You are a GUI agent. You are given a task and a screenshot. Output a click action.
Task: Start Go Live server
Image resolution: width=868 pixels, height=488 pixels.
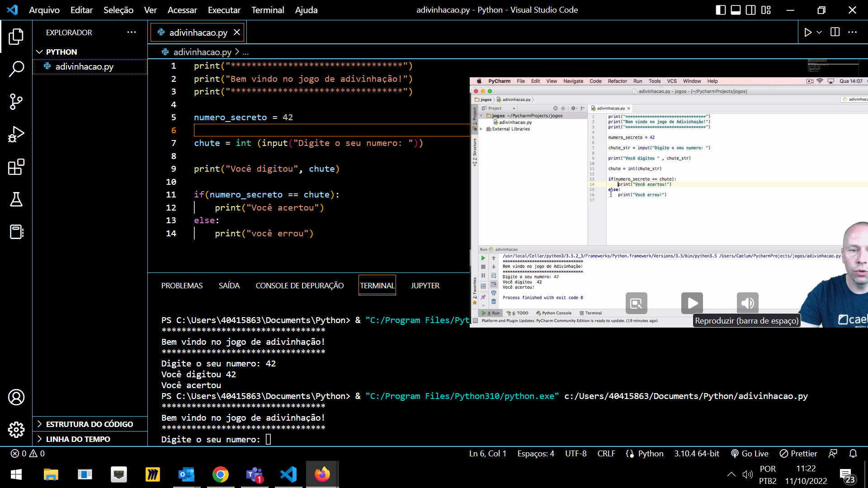pyautogui.click(x=750, y=453)
